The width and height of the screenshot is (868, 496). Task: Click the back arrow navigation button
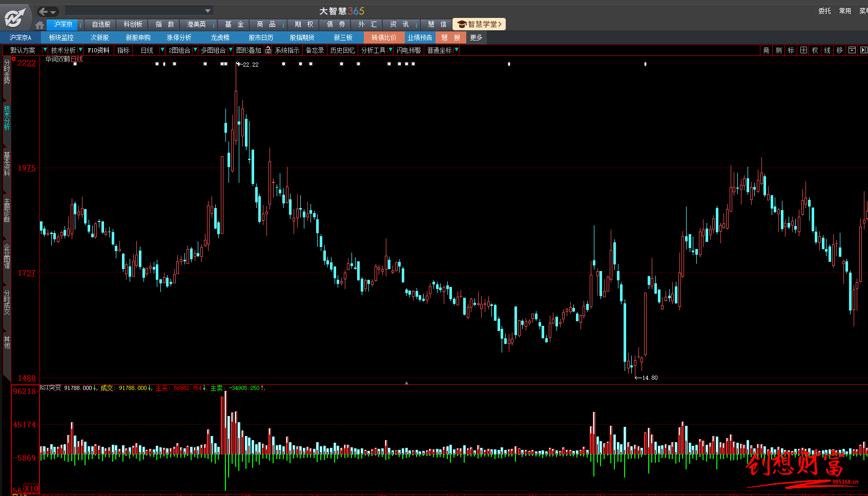point(44,11)
